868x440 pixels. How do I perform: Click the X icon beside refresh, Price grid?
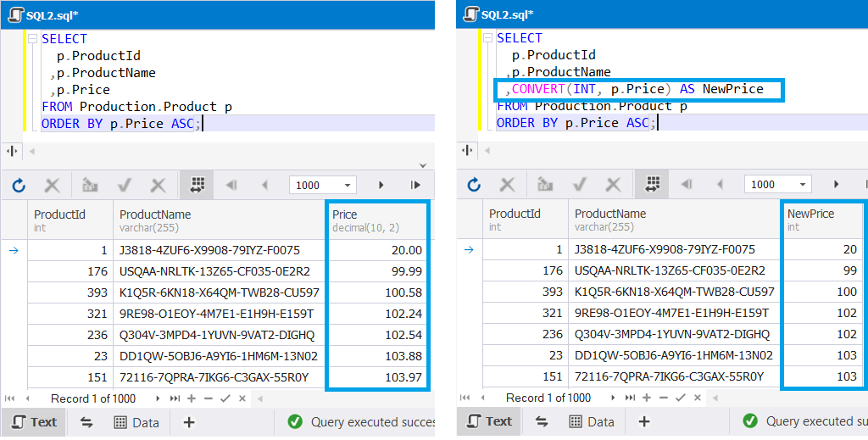[x=52, y=186]
